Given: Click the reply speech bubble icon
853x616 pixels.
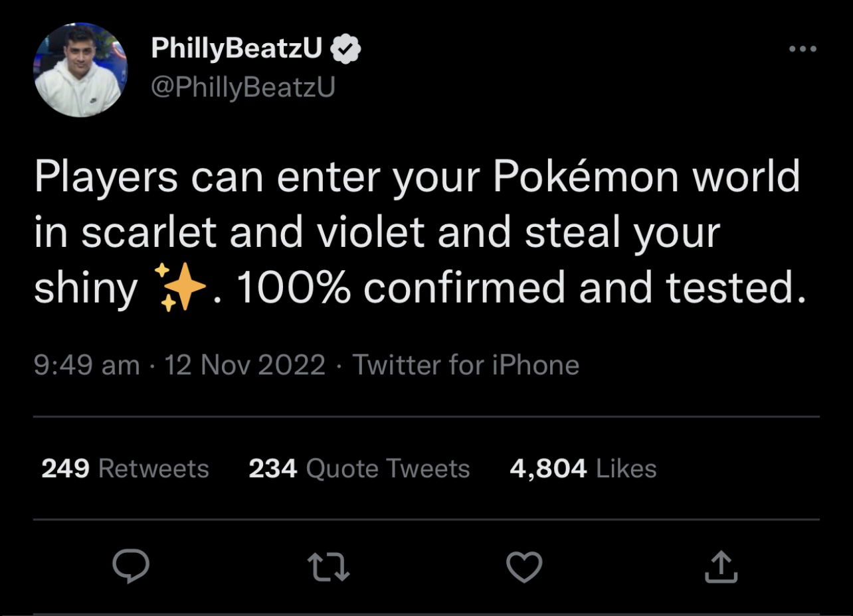Looking at the screenshot, I should coord(130,567).
